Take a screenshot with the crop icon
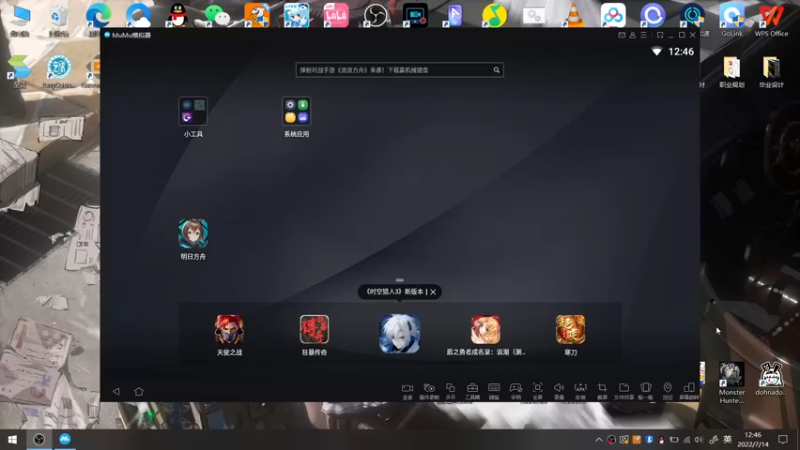This screenshot has width=800, height=450. [603, 388]
